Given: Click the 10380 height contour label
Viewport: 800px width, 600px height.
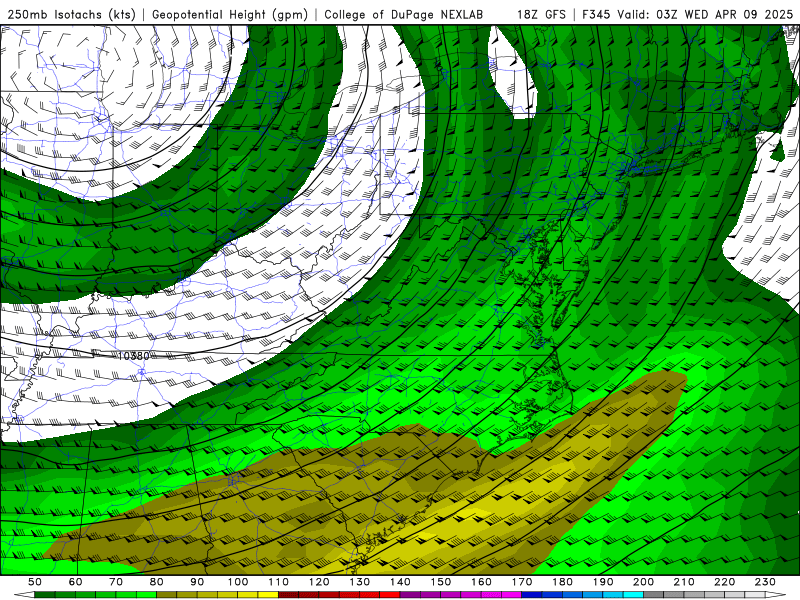Looking at the screenshot, I should [x=134, y=356].
